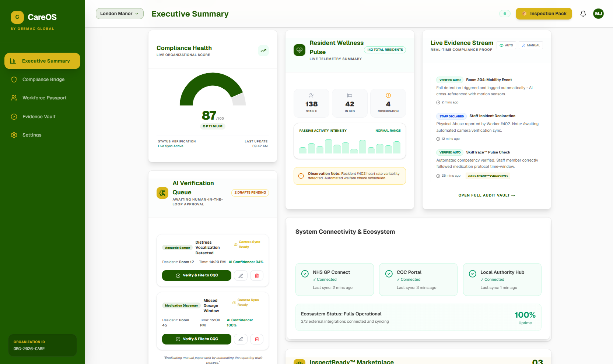
Task: Click 'Staff Incident Declaration' entry title
Action: [492, 116]
